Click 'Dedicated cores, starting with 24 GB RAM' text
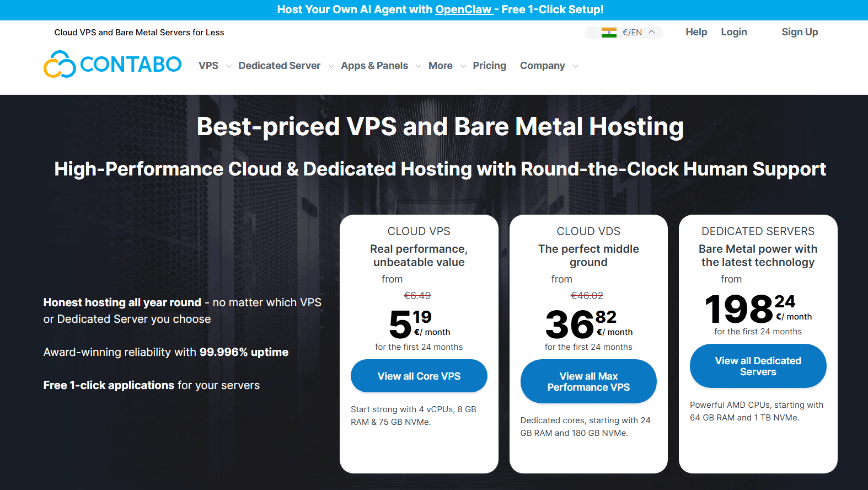Screen dimensions: 868x490 click(x=586, y=427)
